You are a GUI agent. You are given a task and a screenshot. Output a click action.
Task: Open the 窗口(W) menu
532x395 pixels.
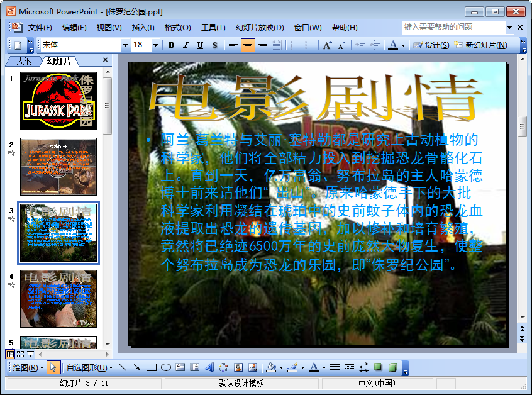tap(308, 28)
